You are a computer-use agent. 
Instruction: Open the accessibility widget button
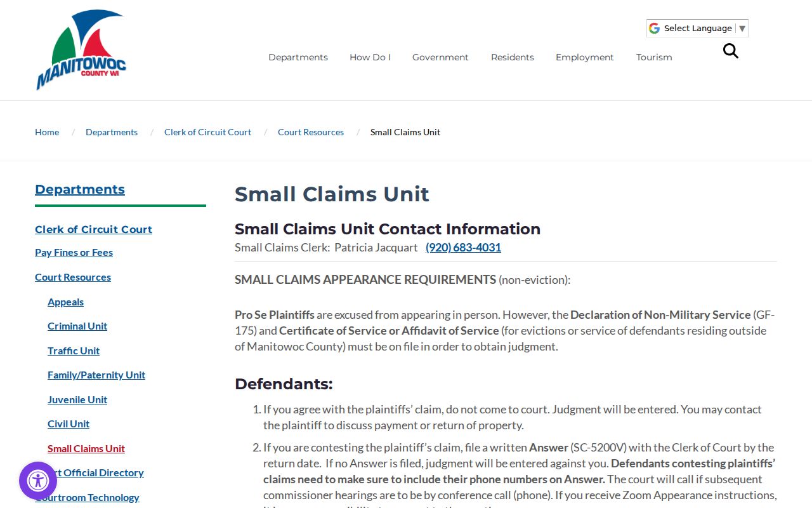38,481
